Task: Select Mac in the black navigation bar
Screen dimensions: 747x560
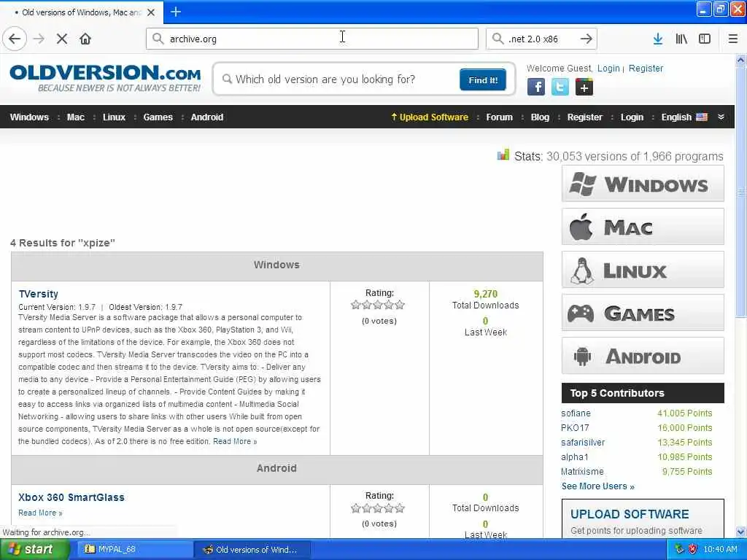Action: point(75,117)
